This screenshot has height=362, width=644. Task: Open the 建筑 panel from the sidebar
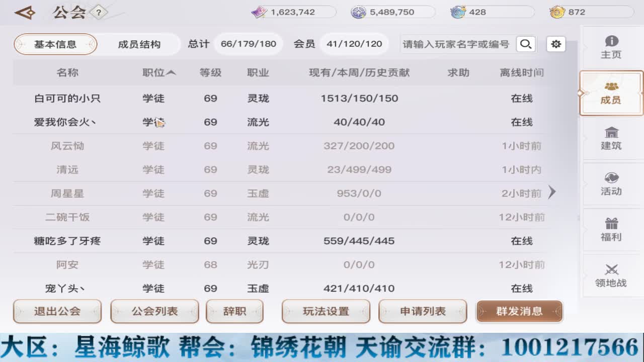[611, 139]
